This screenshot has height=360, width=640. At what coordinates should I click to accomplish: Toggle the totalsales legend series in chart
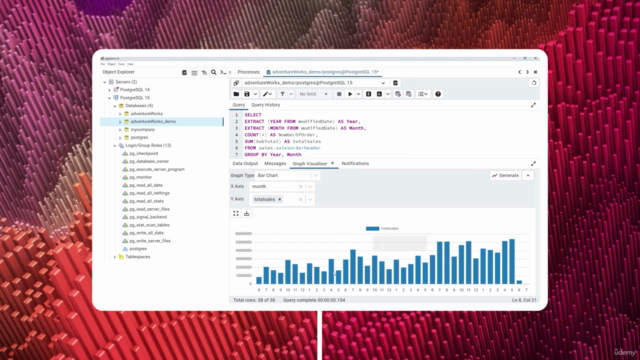pos(382,229)
